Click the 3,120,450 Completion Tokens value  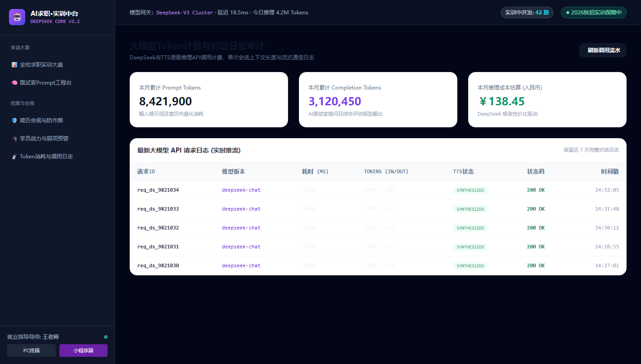(x=335, y=101)
